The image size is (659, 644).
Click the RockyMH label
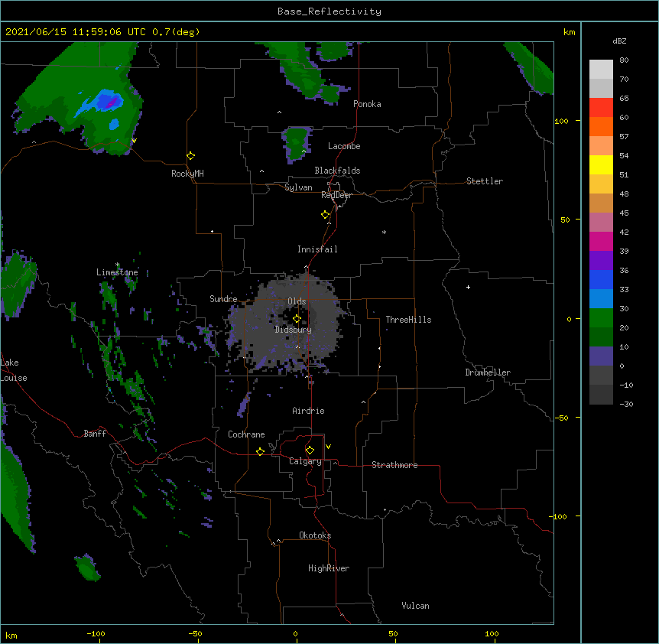187,174
